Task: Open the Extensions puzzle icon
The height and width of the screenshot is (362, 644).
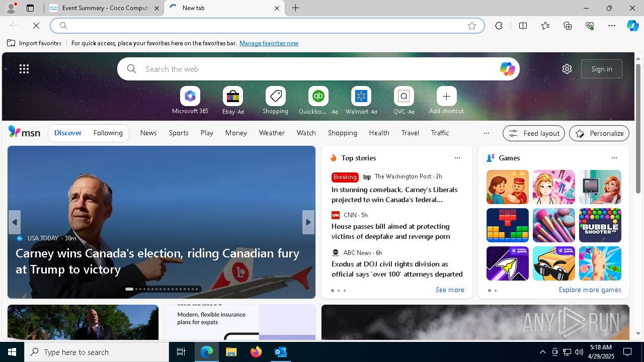Action: 499,26
